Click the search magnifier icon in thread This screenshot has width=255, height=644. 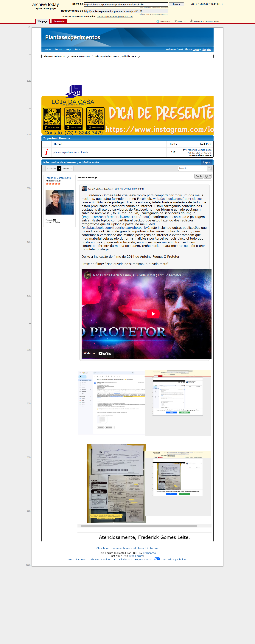pos(209,168)
